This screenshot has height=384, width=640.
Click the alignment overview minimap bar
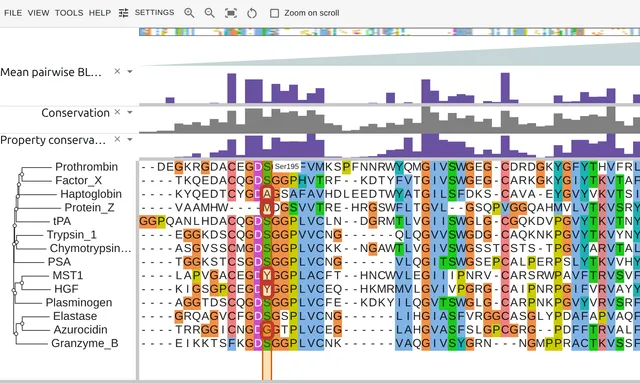click(389, 32)
